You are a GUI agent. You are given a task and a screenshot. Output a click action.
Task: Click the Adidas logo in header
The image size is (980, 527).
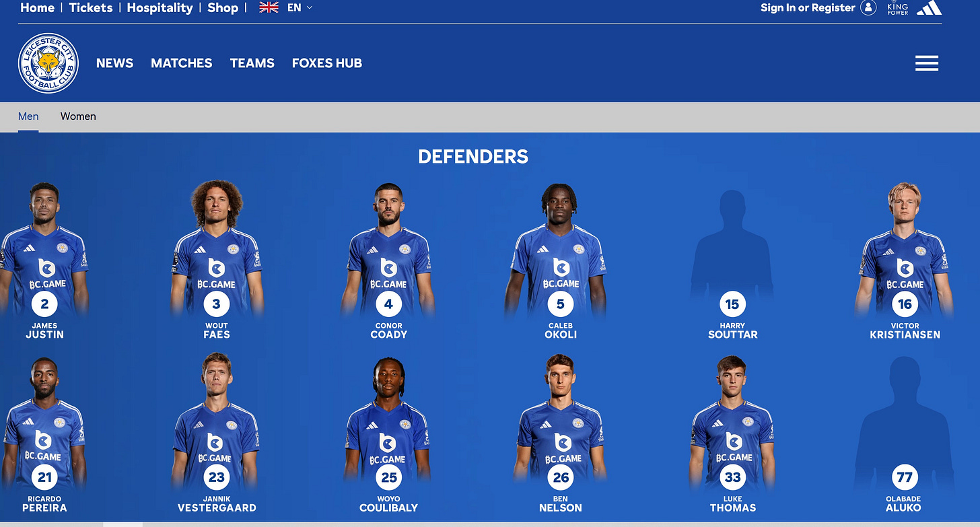click(x=930, y=7)
